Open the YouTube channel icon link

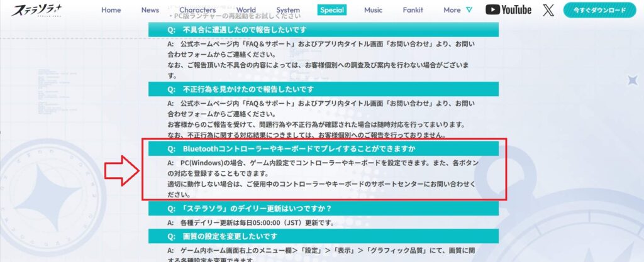509,10
